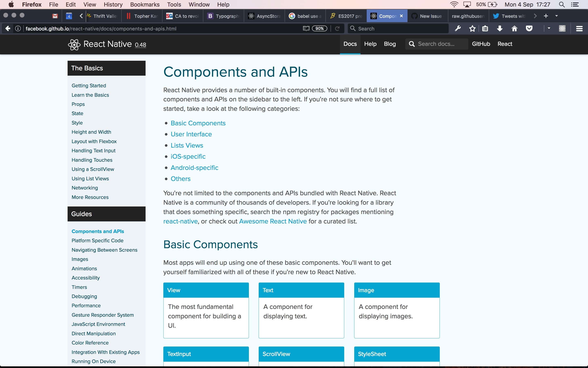Open the pinned Google Calendar tab
The width and height of the screenshot is (588, 368).
(x=69, y=16)
